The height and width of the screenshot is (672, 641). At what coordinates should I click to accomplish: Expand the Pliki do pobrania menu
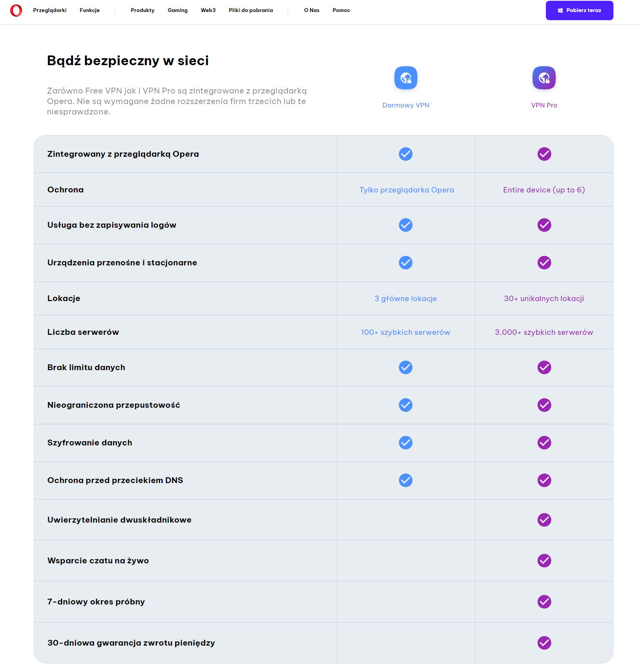pyautogui.click(x=251, y=10)
